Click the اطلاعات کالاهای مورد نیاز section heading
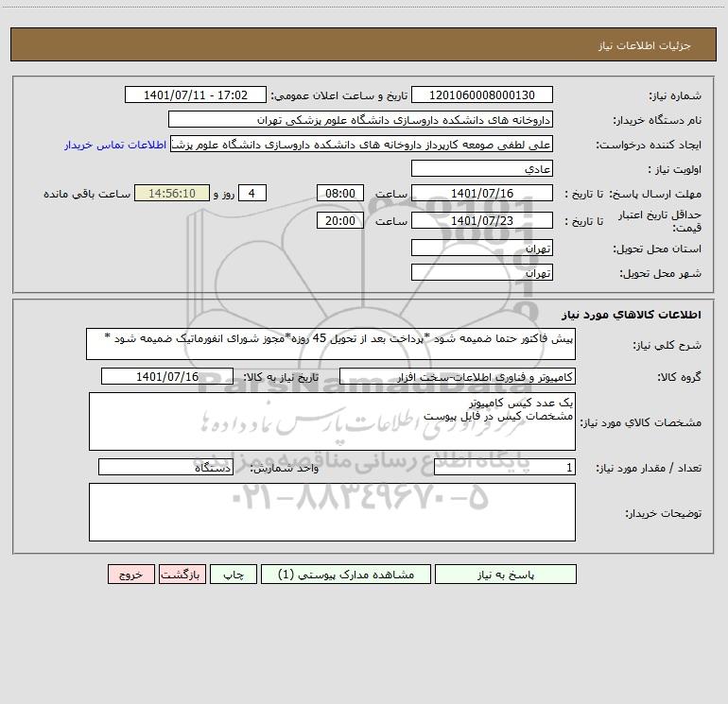Screen dimensions: 728x704 tap(632, 315)
